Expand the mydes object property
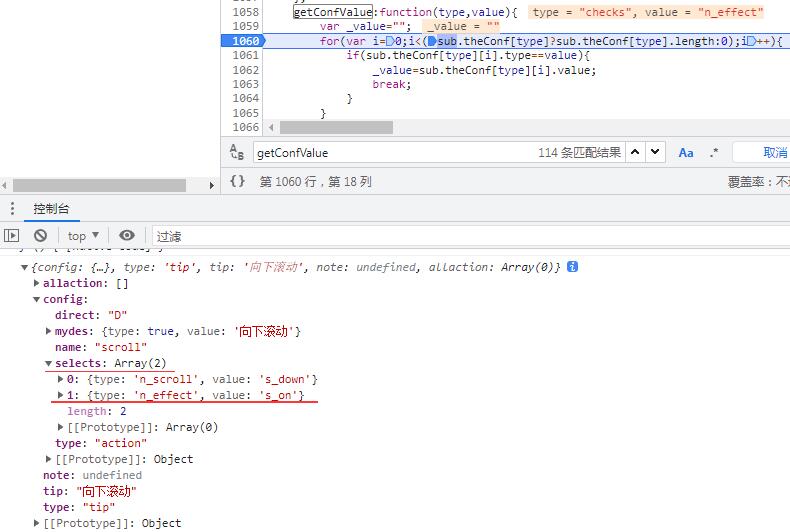The height and width of the screenshot is (532, 790). pos(48,331)
